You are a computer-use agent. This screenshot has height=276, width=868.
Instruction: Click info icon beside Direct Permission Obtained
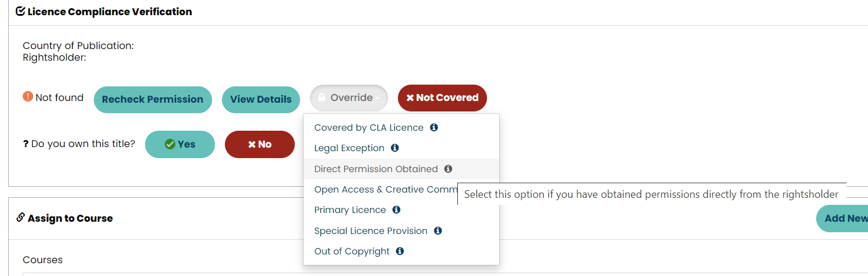tap(448, 169)
